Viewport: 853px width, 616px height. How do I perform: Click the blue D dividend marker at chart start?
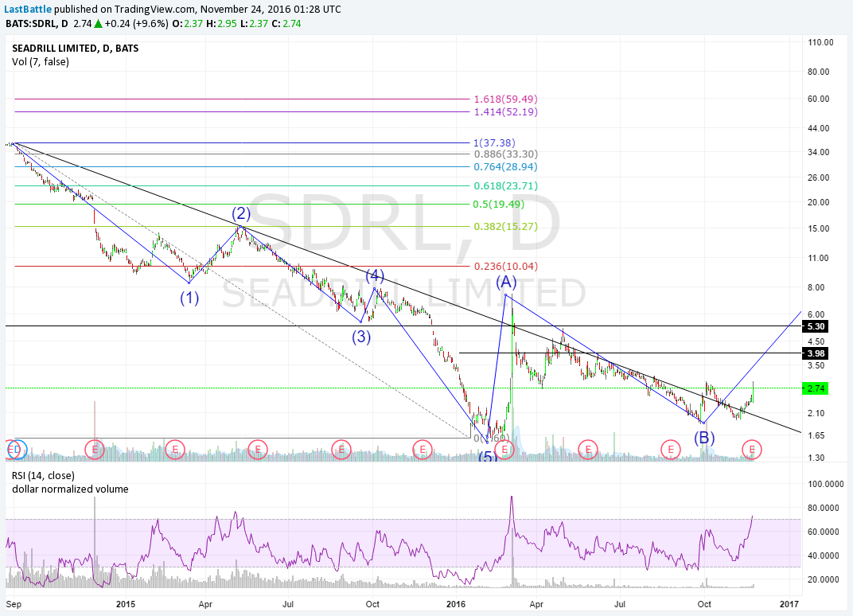18,450
